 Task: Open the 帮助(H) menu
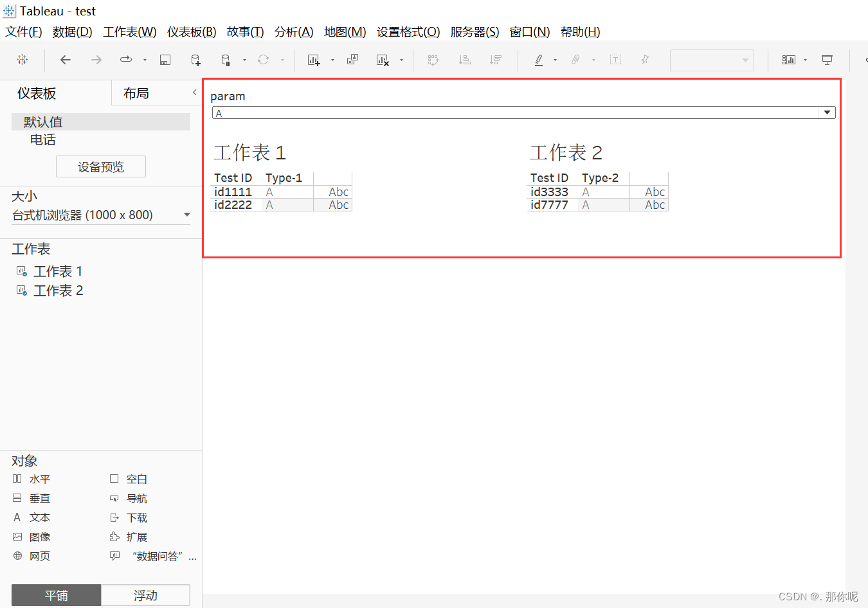coord(580,32)
